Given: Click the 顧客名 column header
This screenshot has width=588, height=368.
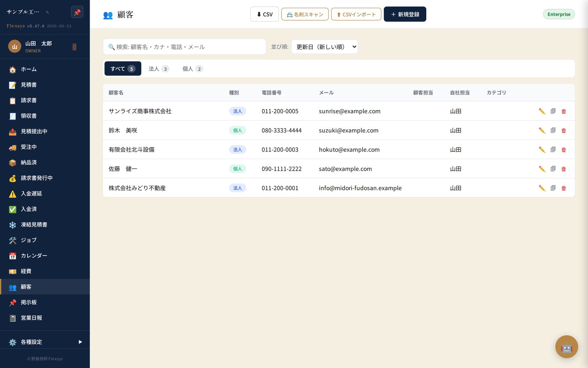Looking at the screenshot, I should [116, 93].
